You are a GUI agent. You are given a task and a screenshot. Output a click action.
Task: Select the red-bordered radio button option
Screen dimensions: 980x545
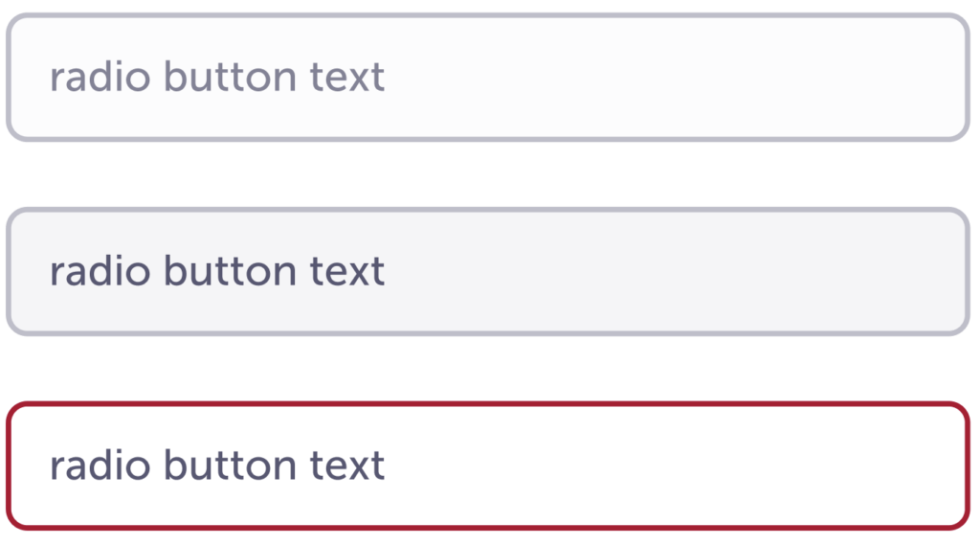pyautogui.click(x=488, y=466)
